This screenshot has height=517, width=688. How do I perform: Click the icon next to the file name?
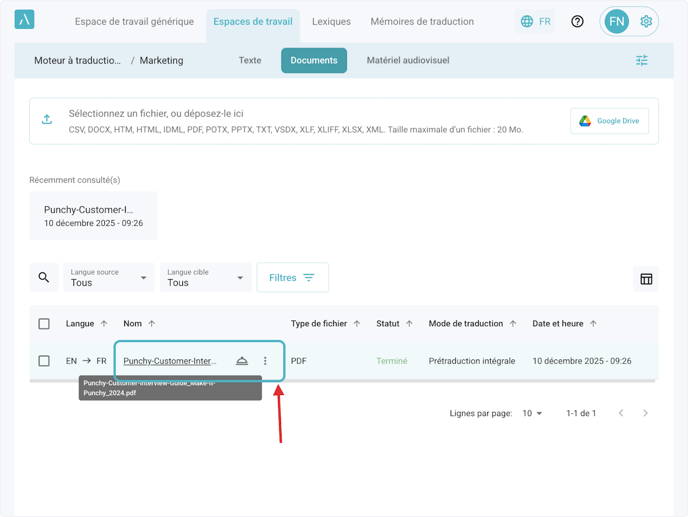tap(242, 361)
